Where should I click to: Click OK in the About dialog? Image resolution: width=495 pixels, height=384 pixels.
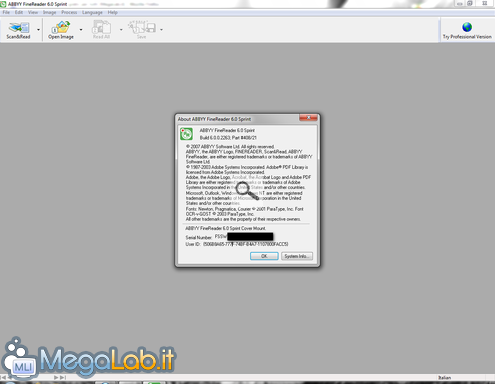264,256
